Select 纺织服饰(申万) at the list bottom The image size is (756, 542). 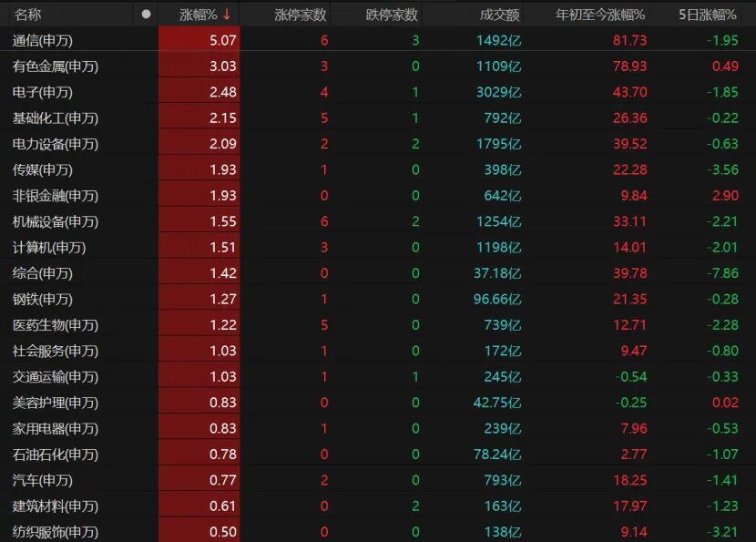(x=56, y=532)
